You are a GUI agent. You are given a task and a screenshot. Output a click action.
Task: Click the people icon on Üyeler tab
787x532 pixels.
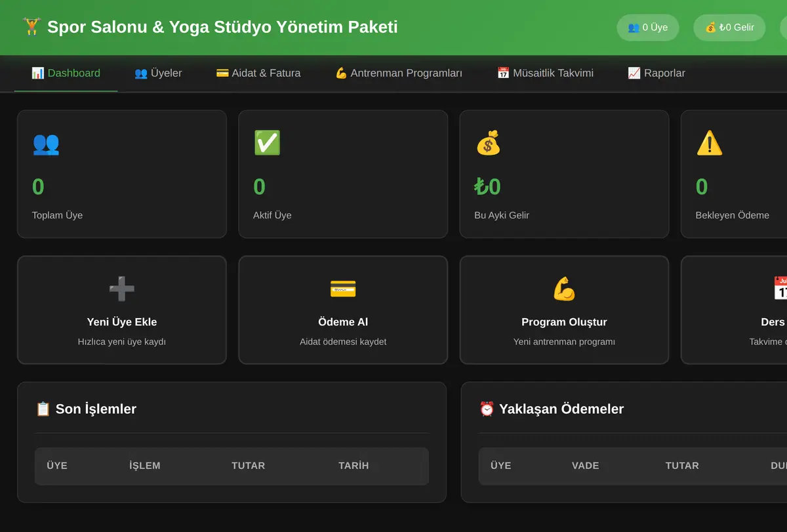tap(141, 73)
